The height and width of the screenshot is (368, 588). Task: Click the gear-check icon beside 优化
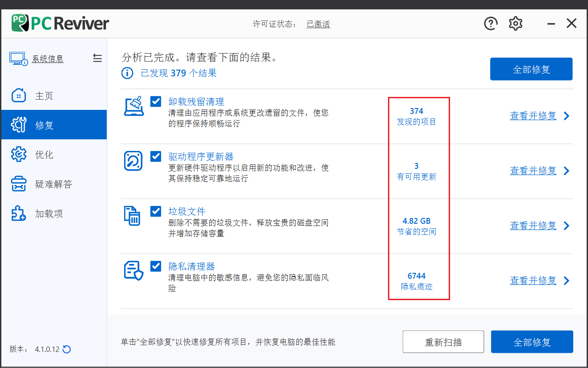tap(19, 155)
